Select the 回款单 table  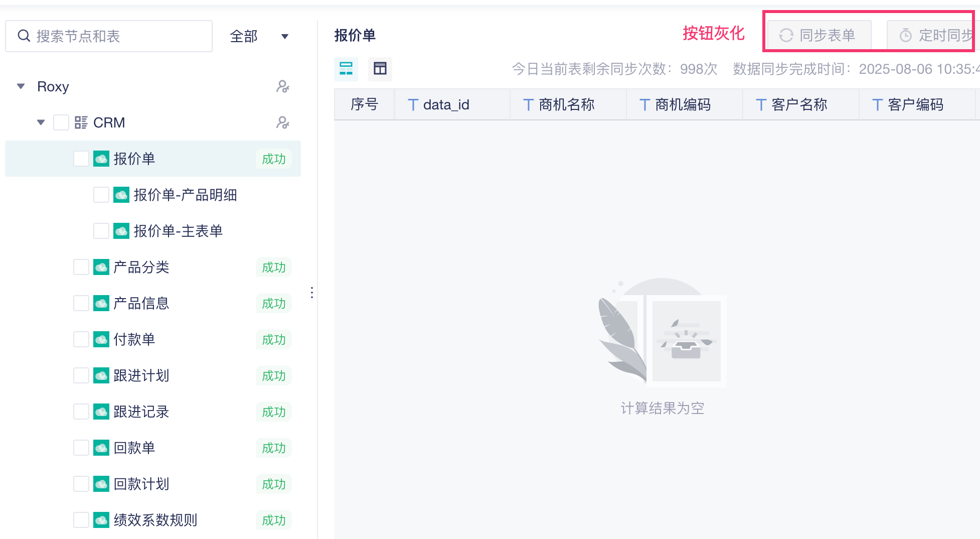tap(134, 448)
